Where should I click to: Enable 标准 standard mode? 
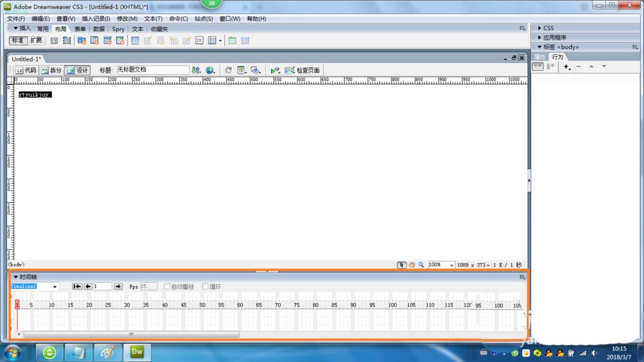click(x=17, y=41)
